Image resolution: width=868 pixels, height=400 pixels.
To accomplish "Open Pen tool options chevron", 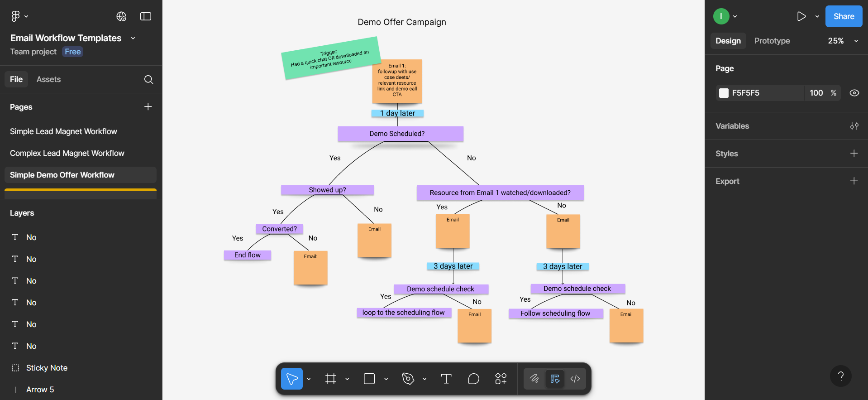I will point(424,379).
